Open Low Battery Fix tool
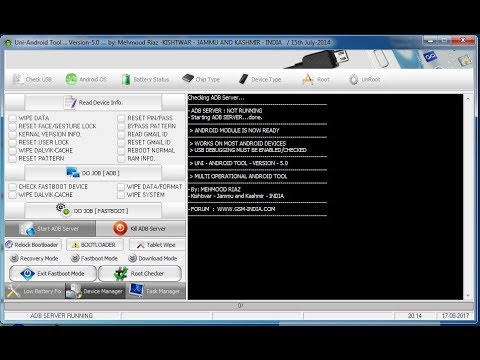This screenshot has height=360, width=480. pos(35,291)
